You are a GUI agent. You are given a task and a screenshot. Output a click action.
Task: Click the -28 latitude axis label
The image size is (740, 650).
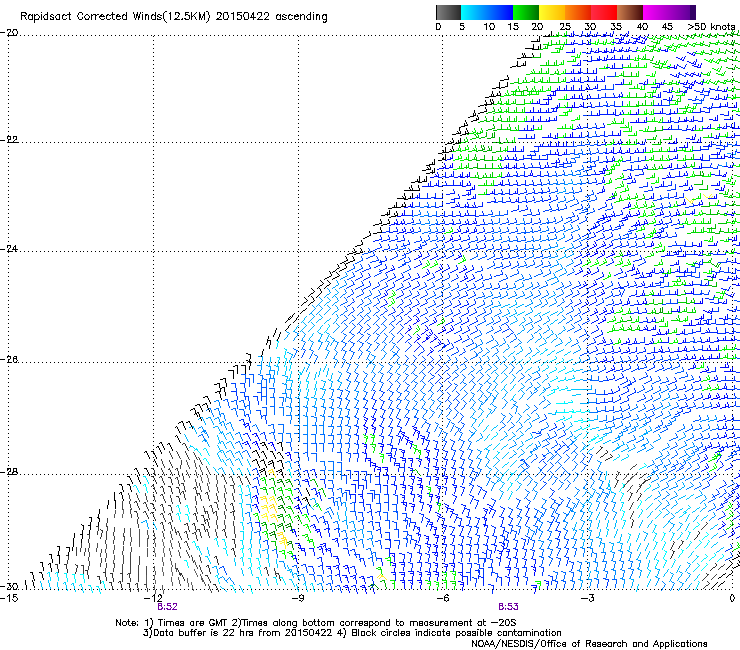tap(9, 472)
